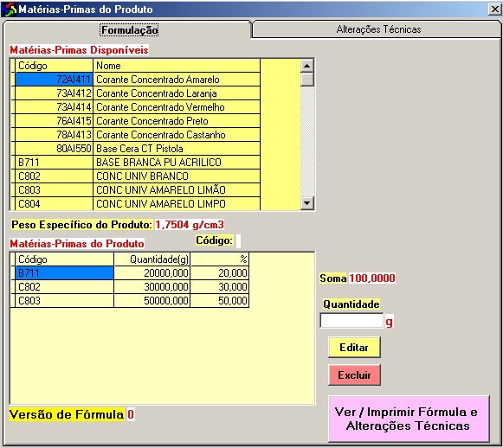This screenshot has height=448, width=503.
Task: Click the Editar button
Action: (354, 348)
